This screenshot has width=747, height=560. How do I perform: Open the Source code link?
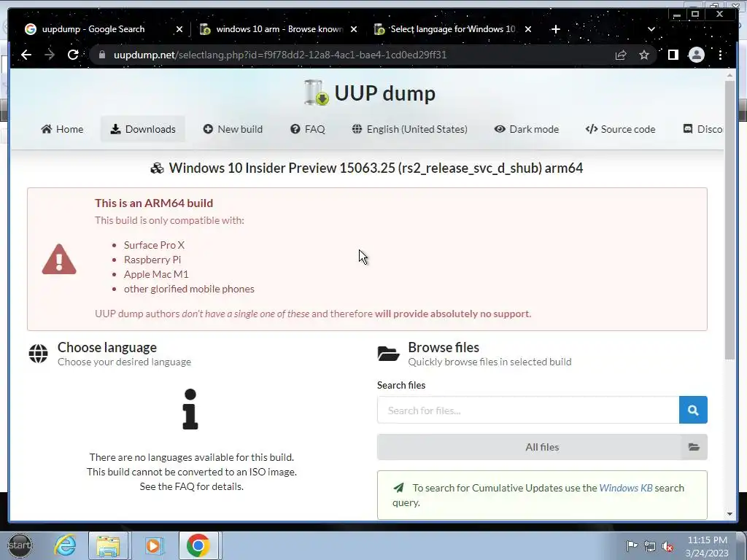(620, 129)
